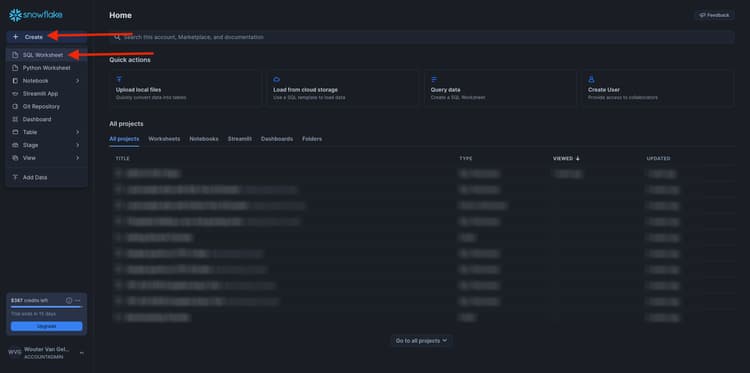Click the Home page heading
This screenshot has height=373, width=750.
click(x=121, y=15)
